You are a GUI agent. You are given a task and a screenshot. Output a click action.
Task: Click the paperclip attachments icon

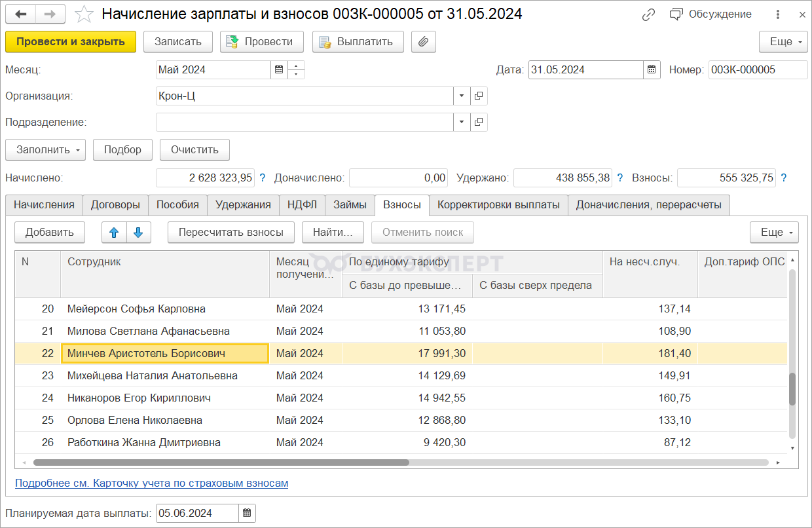pos(424,42)
